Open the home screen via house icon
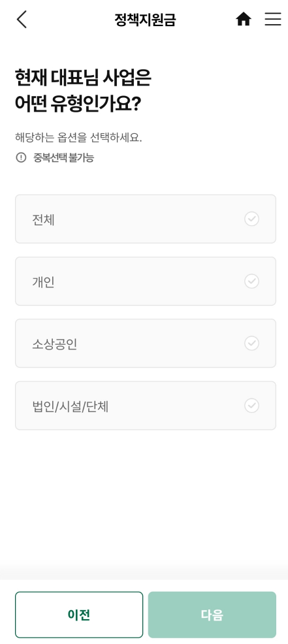The height and width of the screenshot is (644, 288). (243, 20)
